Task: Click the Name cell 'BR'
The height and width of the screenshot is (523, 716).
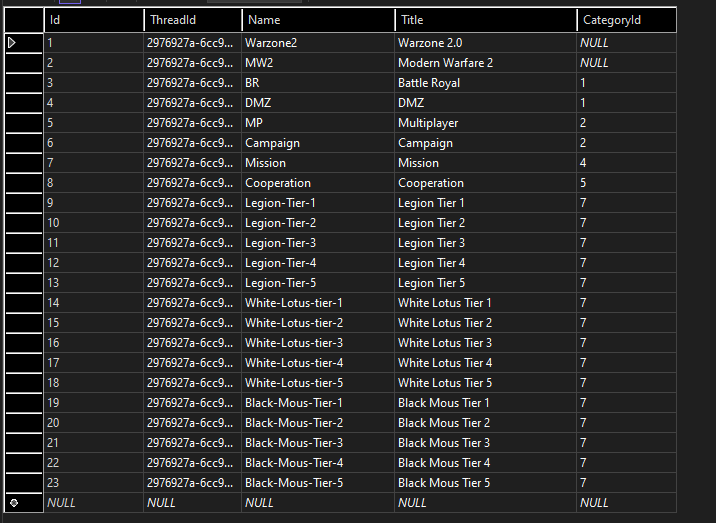Action: [x=318, y=83]
